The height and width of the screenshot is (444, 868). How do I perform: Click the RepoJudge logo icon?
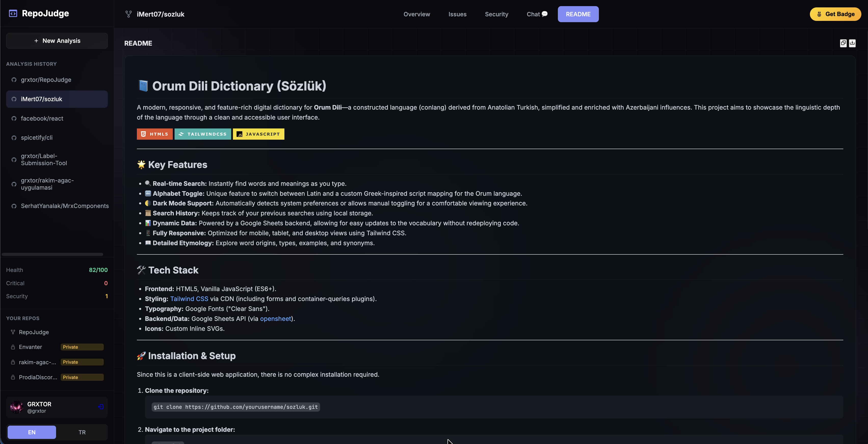coord(13,14)
